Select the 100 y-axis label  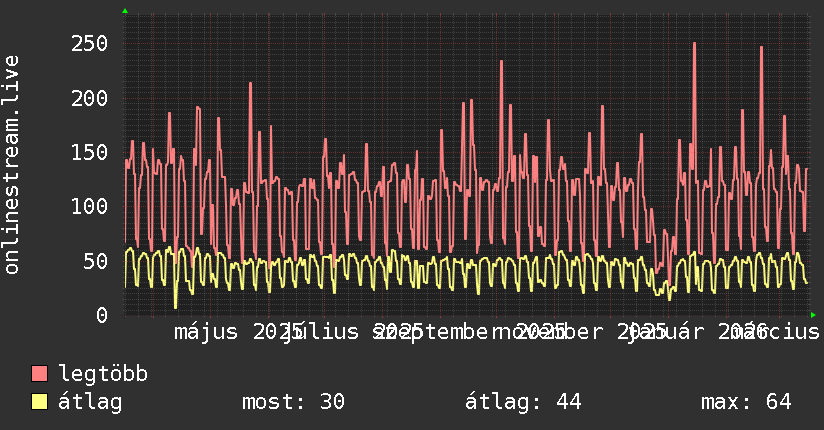pos(90,206)
